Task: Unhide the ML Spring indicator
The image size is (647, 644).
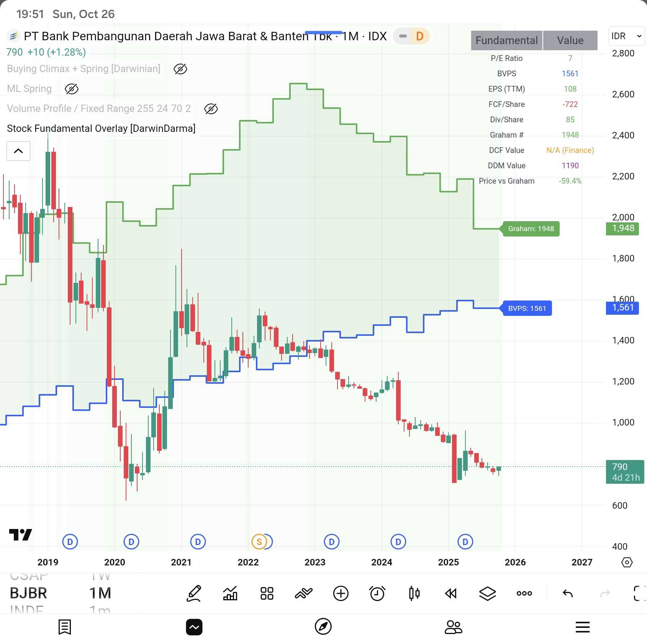Action: (72, 89)
